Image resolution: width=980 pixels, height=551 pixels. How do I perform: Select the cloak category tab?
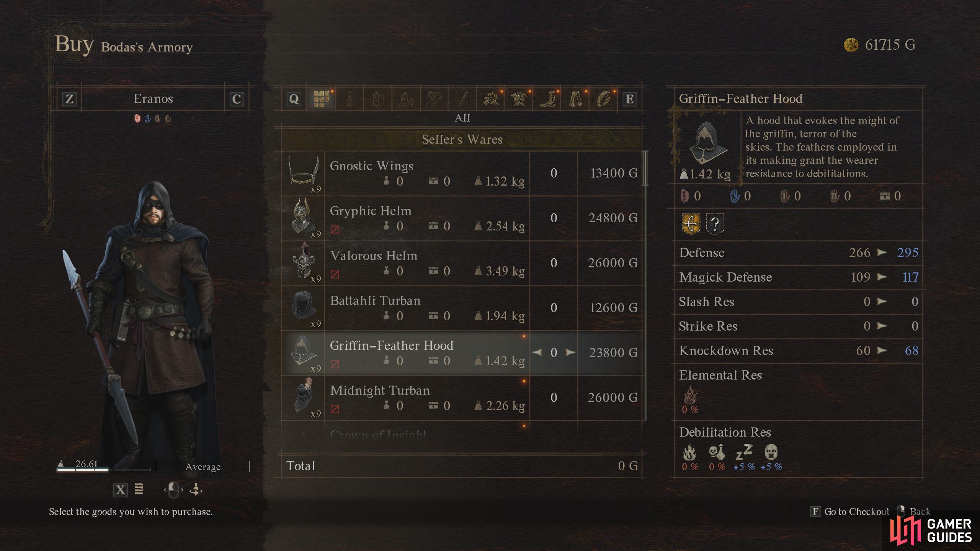click(576, 99)
